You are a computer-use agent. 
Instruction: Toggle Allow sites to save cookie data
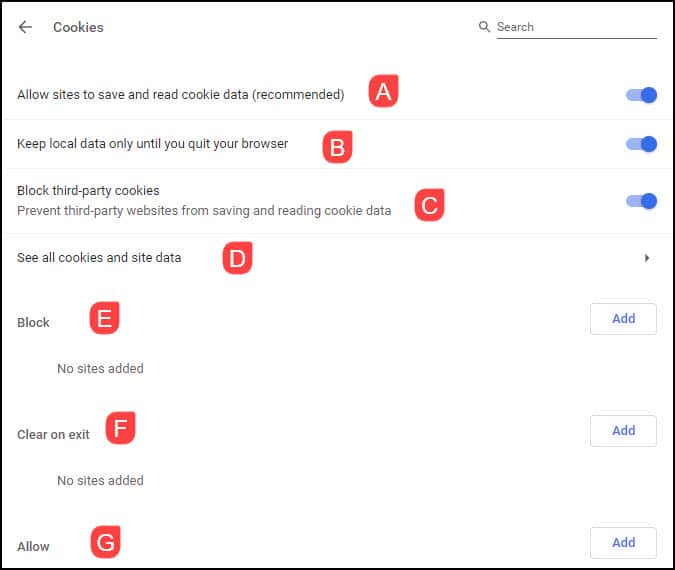[641, 95]
